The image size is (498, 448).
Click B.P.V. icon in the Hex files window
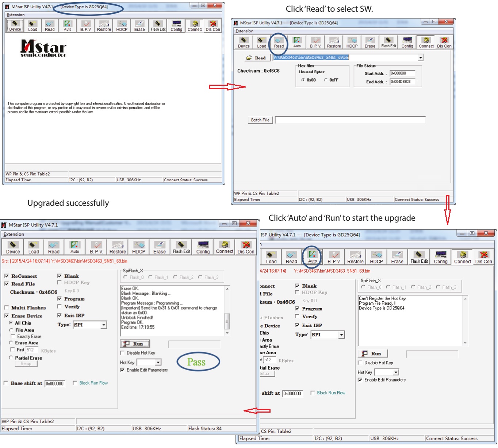point(315,42)
